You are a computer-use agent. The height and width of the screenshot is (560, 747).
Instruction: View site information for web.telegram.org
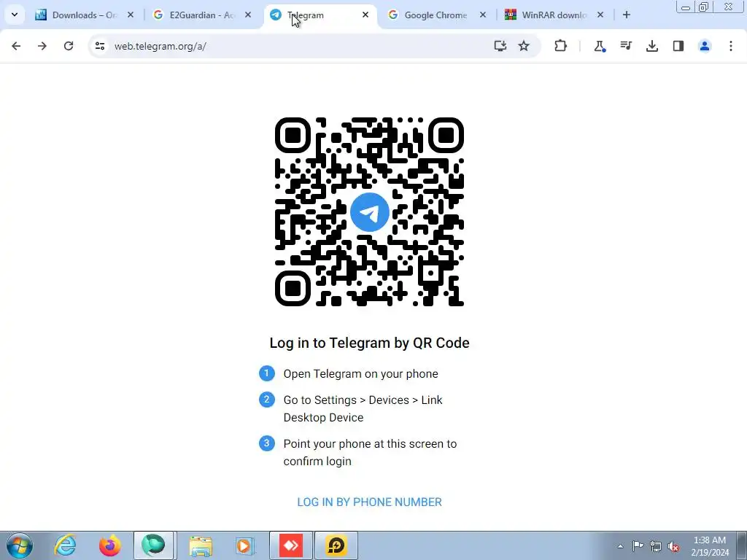tap(99, 46)
